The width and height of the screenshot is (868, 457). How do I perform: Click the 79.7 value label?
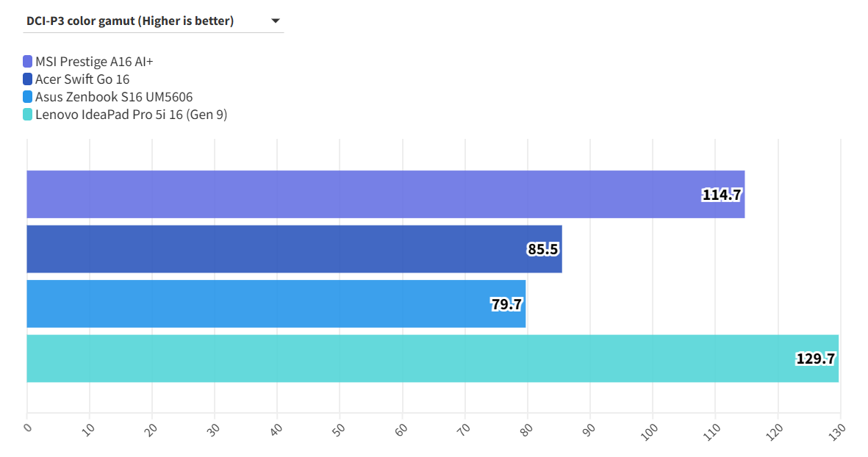point(506,304)
